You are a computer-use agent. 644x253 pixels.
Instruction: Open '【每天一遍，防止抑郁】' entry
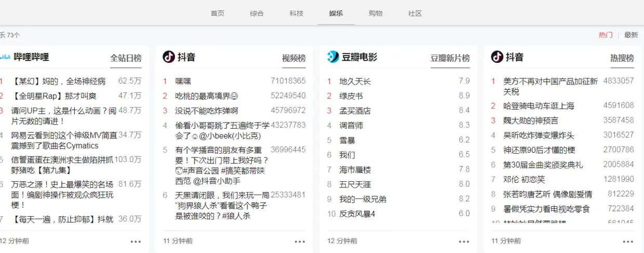pyautogui.click(x=62, y=219)
